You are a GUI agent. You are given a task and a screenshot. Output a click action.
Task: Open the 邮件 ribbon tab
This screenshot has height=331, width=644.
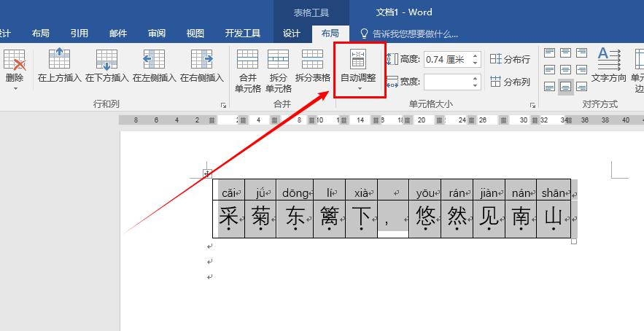pos(118,34)
